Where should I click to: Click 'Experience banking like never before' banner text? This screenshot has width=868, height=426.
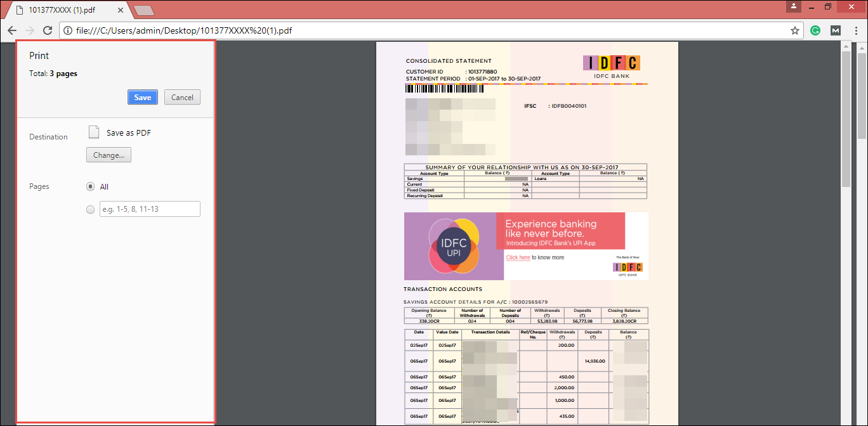[x=551, y=228]
